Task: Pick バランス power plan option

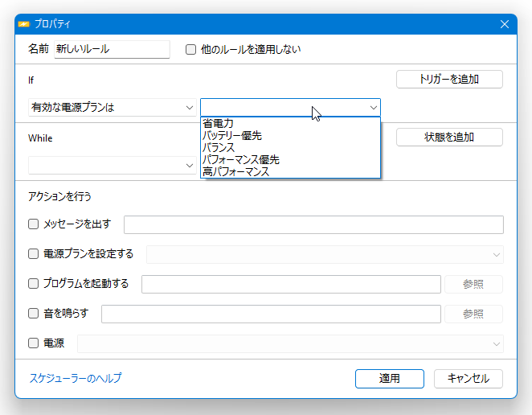Action: point(290,147)
